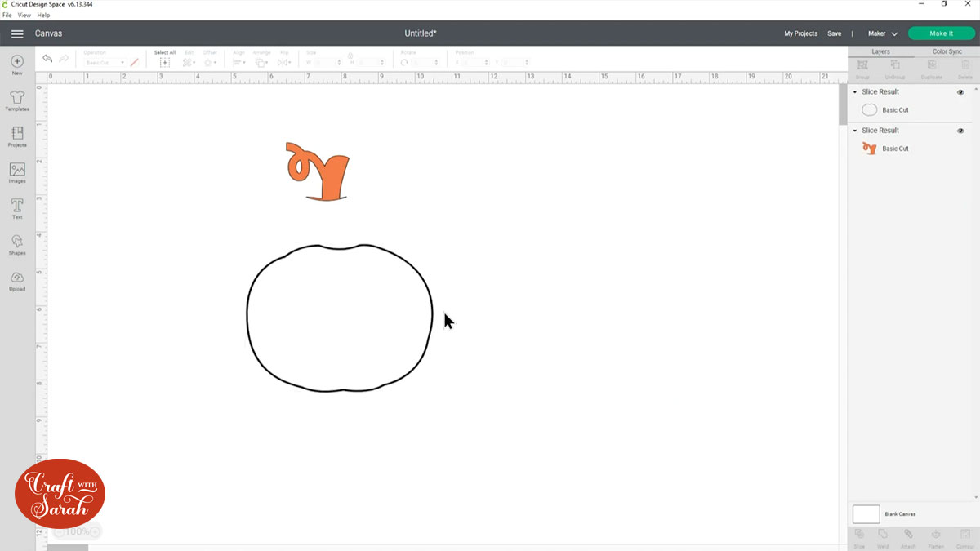Open the Upload panel
The image size is (980, 551).
[17, 281]
